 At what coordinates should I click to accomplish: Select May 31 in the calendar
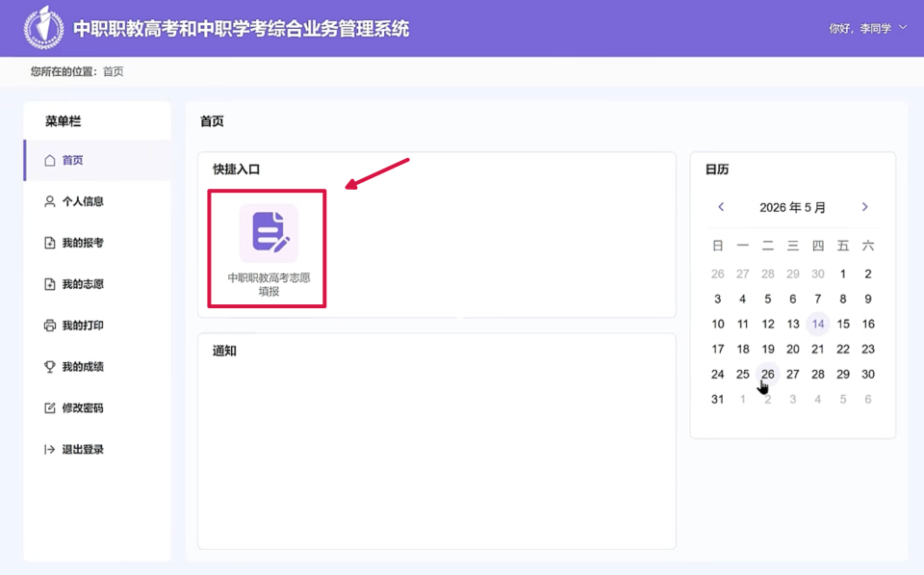(x=718, y=400)
